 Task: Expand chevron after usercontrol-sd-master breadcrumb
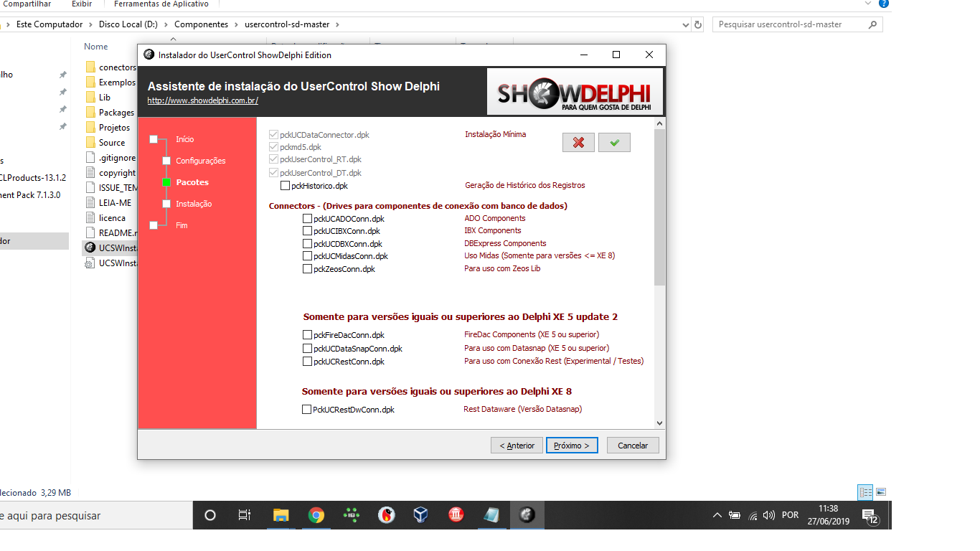pyautogui.click(x=337, y=24)
